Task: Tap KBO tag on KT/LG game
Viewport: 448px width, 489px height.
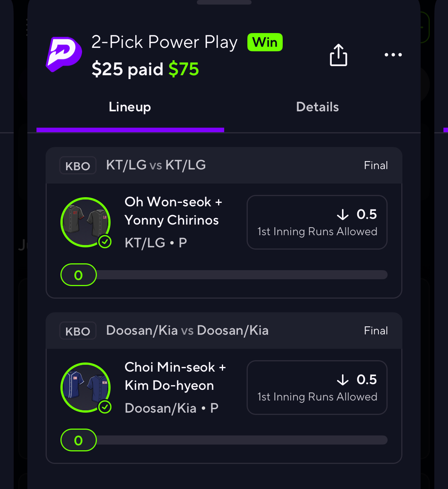Action: (78, 166)
